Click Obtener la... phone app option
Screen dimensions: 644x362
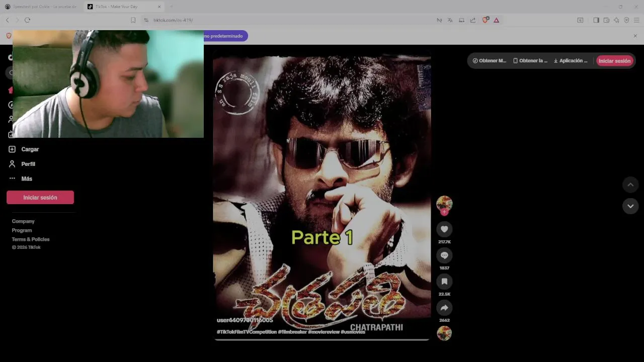(x=530, y=61)
